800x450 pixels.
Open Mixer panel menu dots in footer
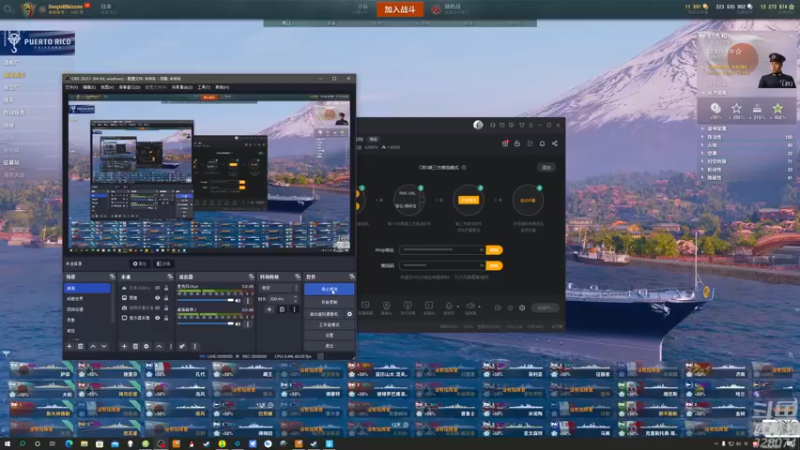[194, 346]
